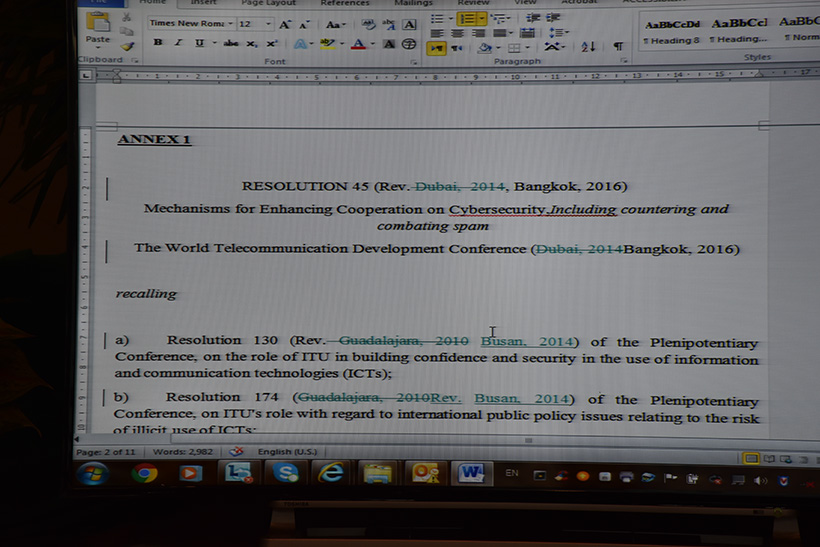Toggle Underline formatting
The height and width of the screenshot is (547, 820).
click(199, 43)
